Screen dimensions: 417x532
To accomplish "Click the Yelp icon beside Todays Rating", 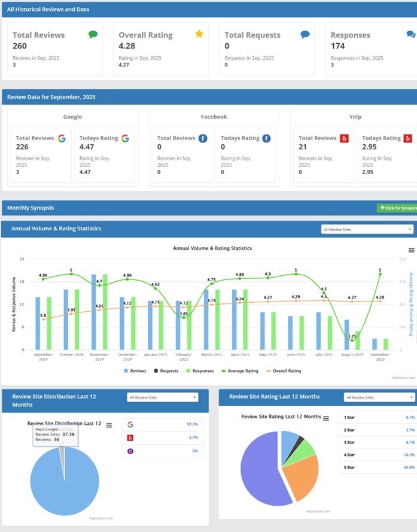I will [x=407, y=138].
